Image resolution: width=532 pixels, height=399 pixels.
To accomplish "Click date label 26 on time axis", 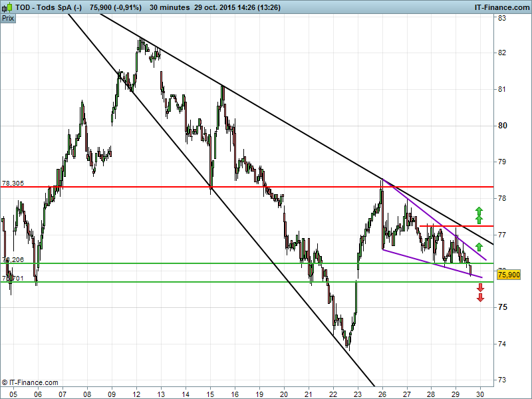I will click(x=382, y=394).
